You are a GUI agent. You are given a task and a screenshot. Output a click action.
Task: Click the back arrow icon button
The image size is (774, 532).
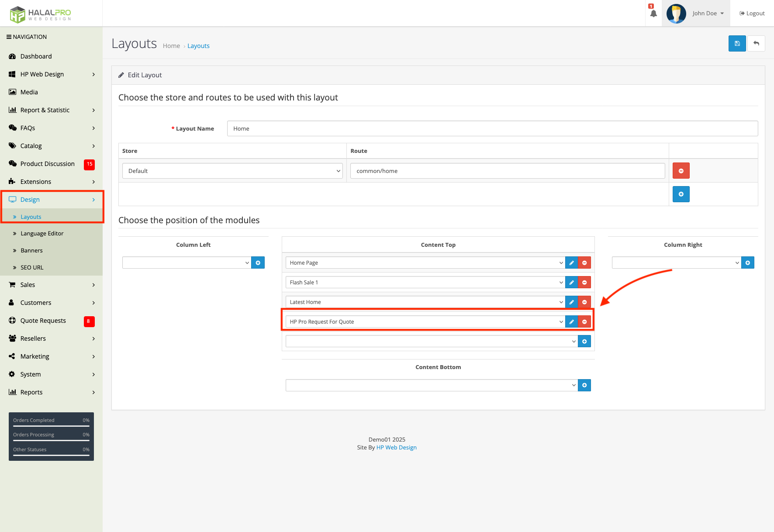[756, 44]
